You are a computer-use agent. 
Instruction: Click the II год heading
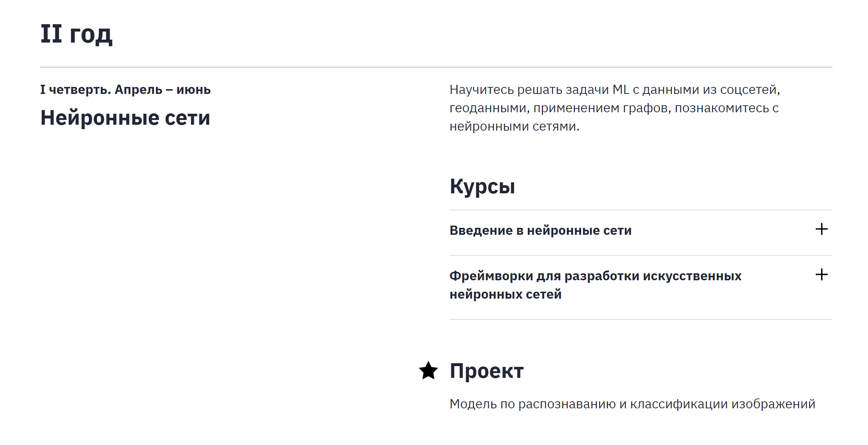(76, 34)
